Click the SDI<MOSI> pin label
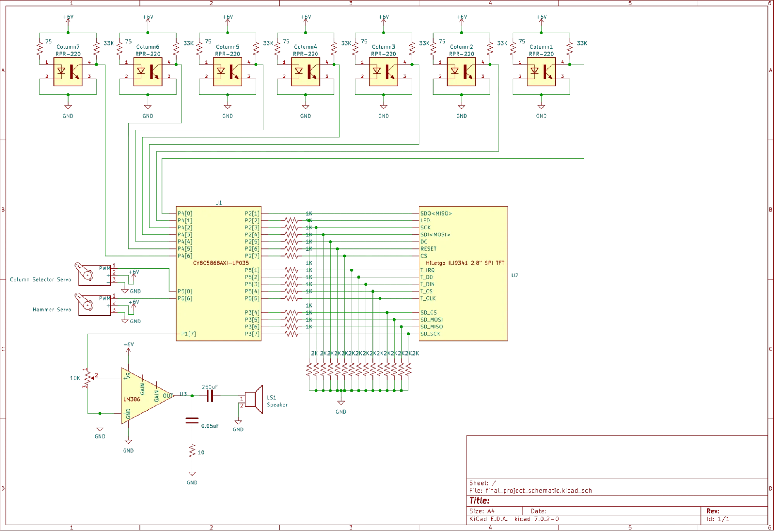This screenshot has height=532, width=774. [436, 235]
